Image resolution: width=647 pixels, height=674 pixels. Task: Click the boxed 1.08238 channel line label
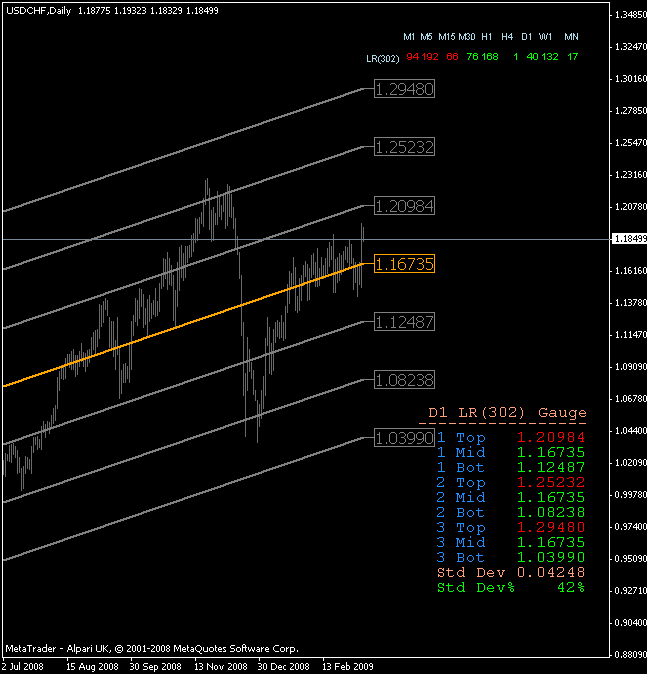click(405, 380)
